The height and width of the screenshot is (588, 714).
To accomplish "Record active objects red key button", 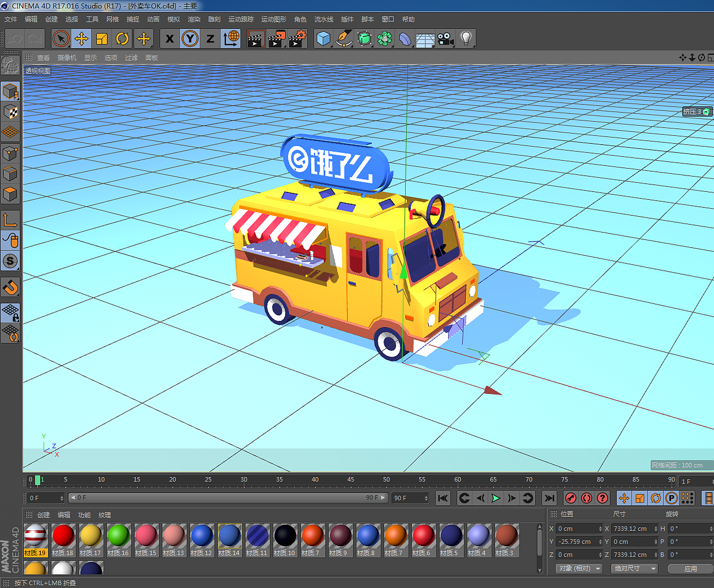I will point(571,498).
